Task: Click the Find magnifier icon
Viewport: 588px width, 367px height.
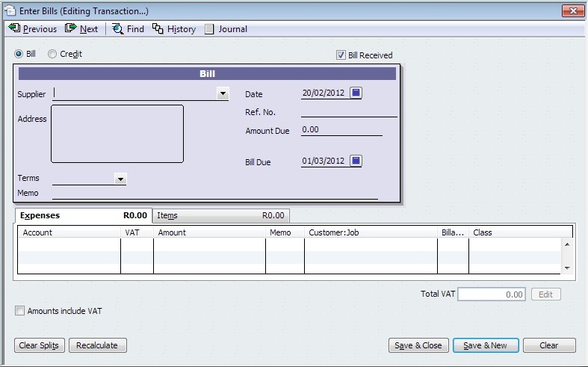Action: point(117,28)
